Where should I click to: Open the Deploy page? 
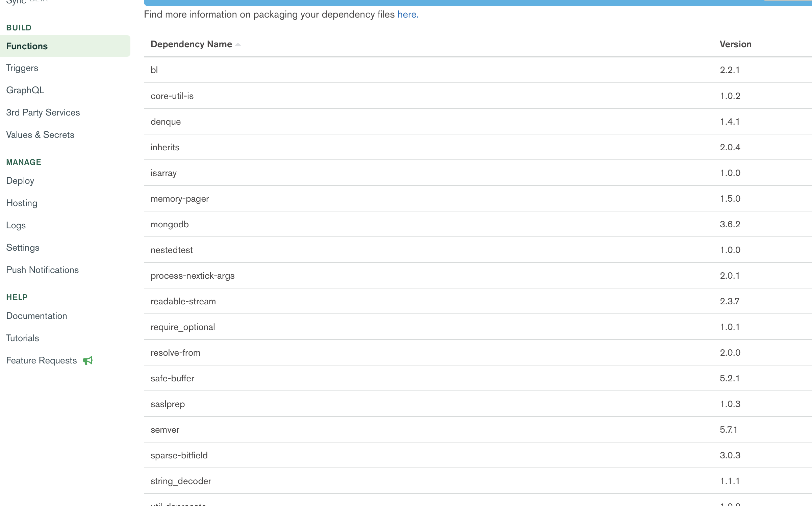point(20,181)
